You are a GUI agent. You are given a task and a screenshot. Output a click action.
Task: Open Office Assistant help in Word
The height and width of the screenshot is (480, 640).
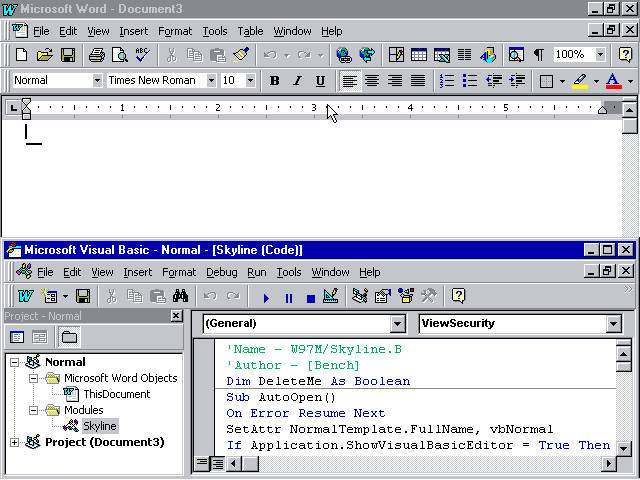click(x=625, y=55)
